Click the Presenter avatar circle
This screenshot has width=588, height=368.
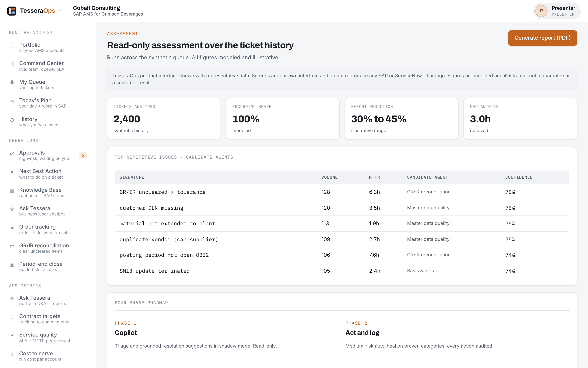[541, 11]
